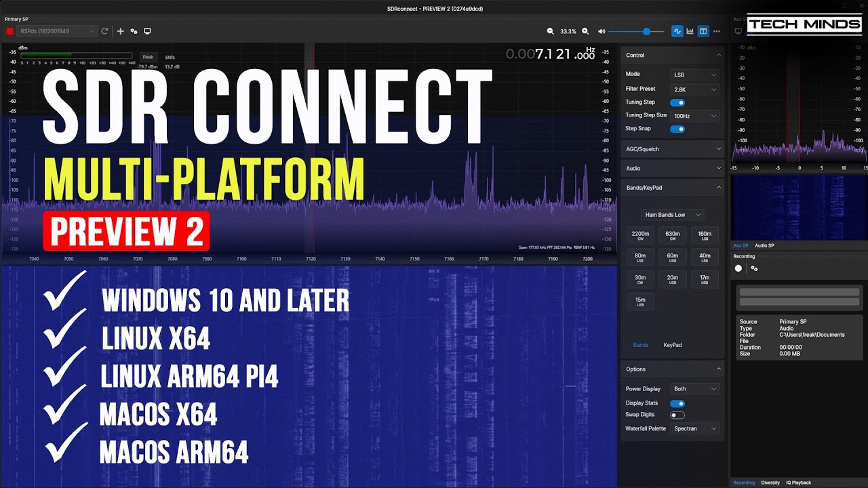Click the monitor icon in Primary SP toolbar
Image resolution: width=868 pixels, height=488 pixels.
click(147, 31)
